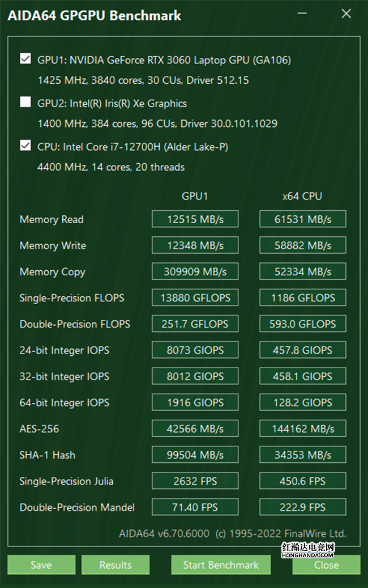
Task: Click the Save button
Action: click(41, 565)
